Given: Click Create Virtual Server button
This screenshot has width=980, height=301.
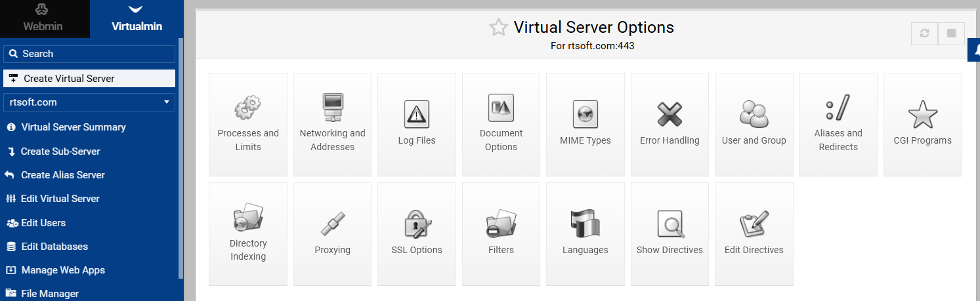Looking at the screenshot, I should [x=89, y=78].
